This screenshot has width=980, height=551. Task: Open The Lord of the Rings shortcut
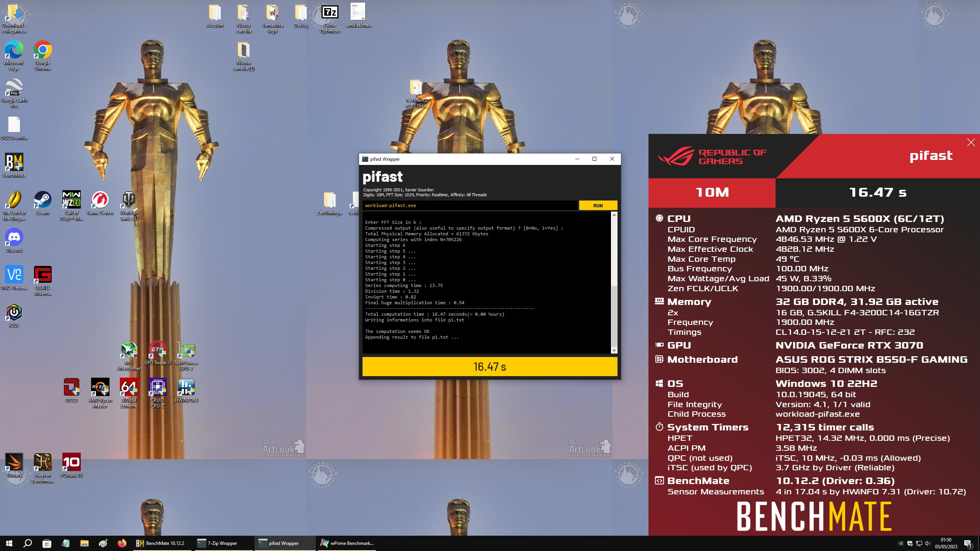click(14, 205)
